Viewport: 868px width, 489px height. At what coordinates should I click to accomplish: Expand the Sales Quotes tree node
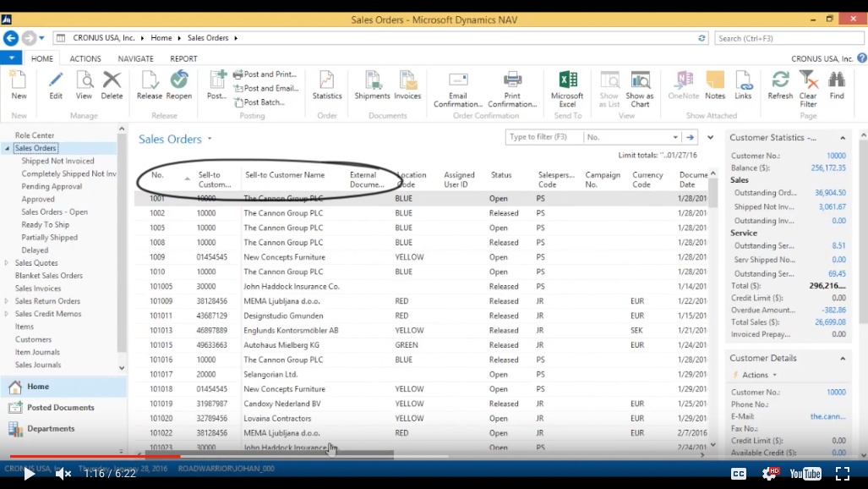coord(7,263)
